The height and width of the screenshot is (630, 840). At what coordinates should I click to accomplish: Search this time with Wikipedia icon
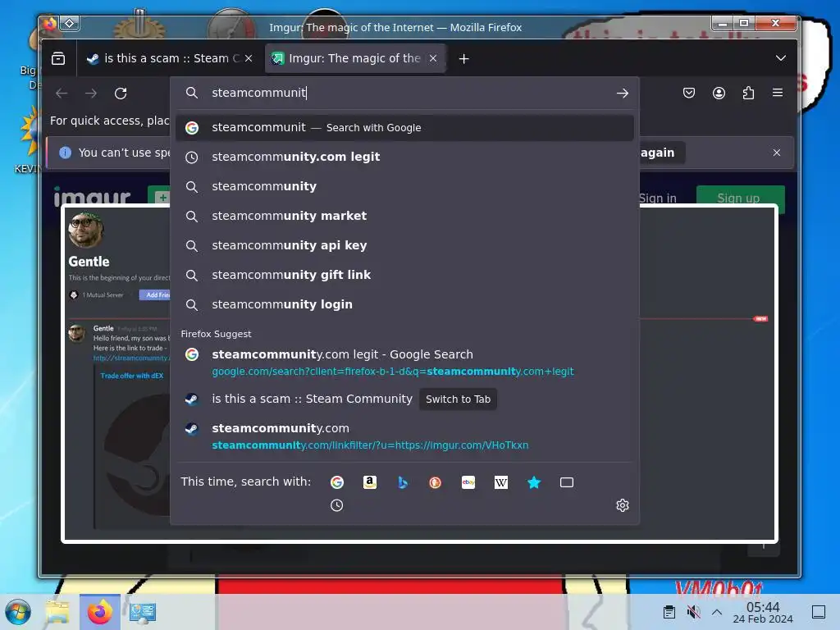(501, 482)
